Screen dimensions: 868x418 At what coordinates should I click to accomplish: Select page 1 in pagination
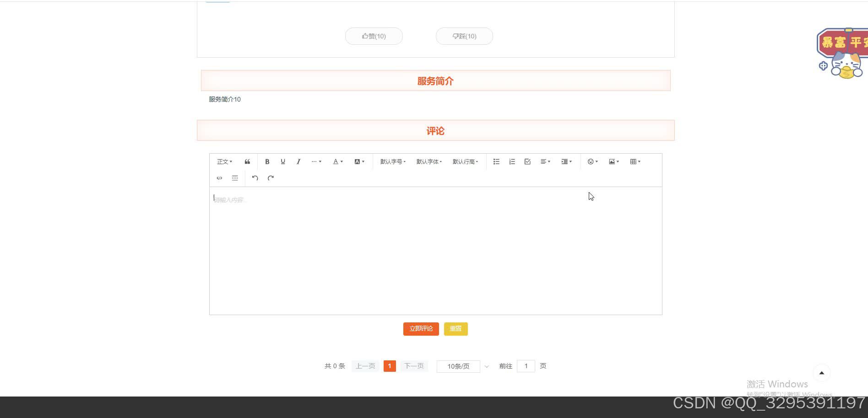(390, 366)
